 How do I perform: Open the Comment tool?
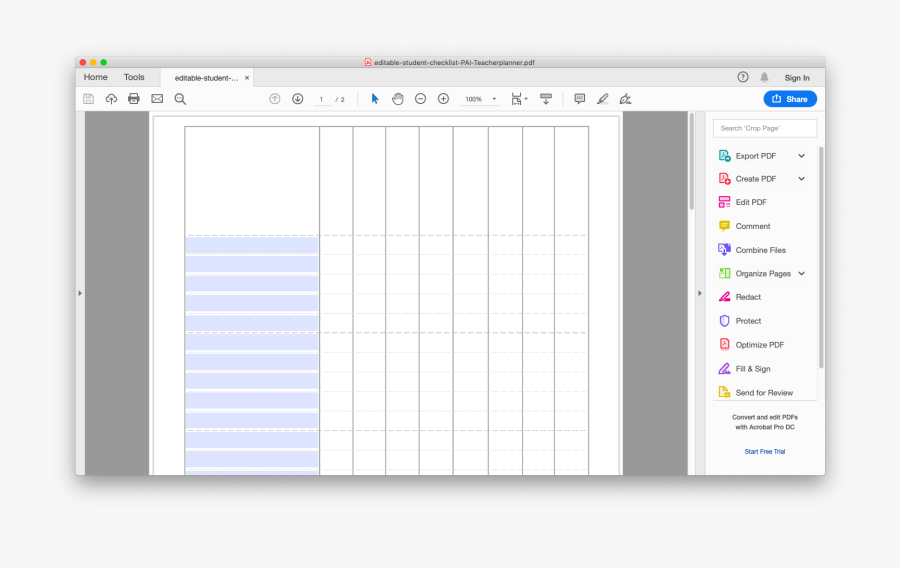pyautogui.click(x=744, y=226)
